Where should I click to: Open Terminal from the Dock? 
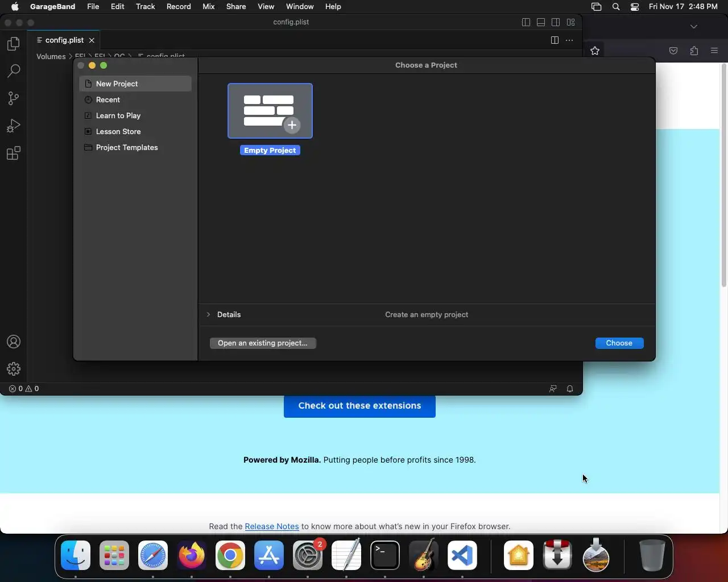[x=385, y=555]
